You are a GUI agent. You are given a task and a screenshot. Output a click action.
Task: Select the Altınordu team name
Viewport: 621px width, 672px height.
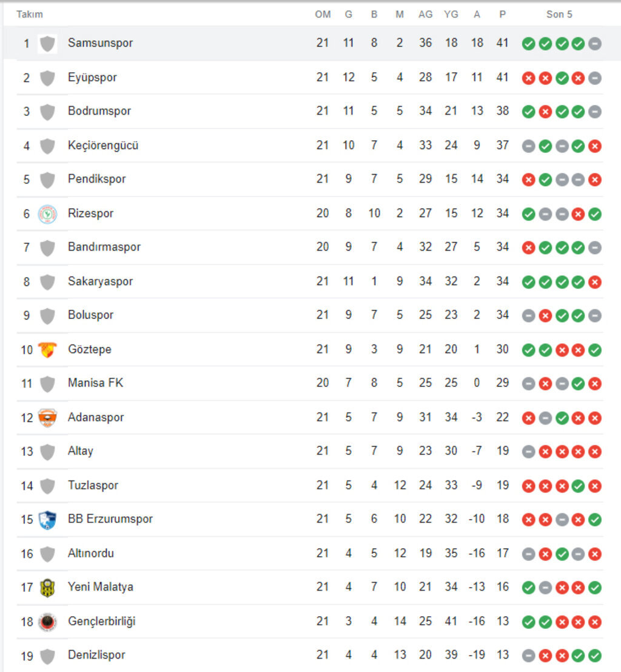[91, 553]
